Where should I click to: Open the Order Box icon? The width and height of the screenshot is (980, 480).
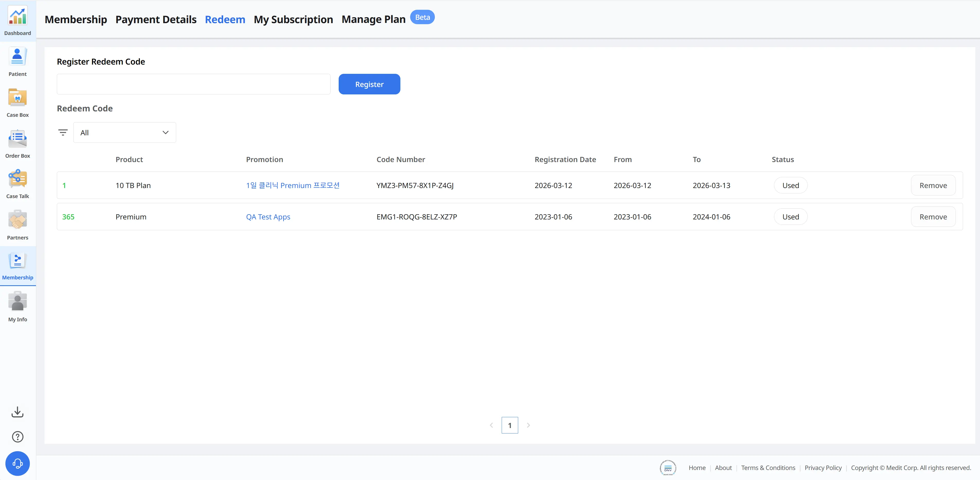click(x=17, y=139)
